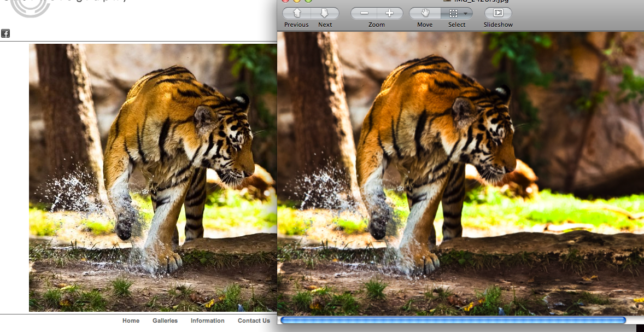Image resolution: width=644 pixels, height=332 pixels.
Task: Click the tiger image in the Preview window
Action: point(460,173)
